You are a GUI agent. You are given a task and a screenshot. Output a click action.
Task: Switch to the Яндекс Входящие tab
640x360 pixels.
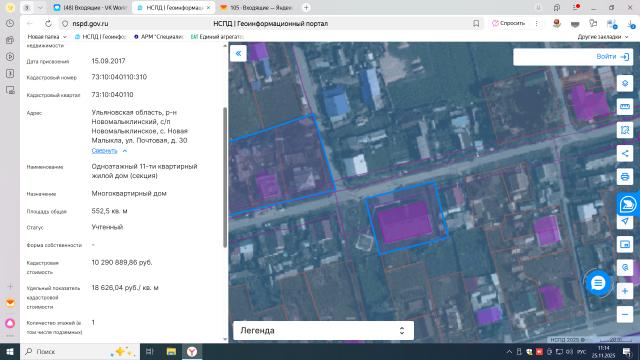(257, 8)
